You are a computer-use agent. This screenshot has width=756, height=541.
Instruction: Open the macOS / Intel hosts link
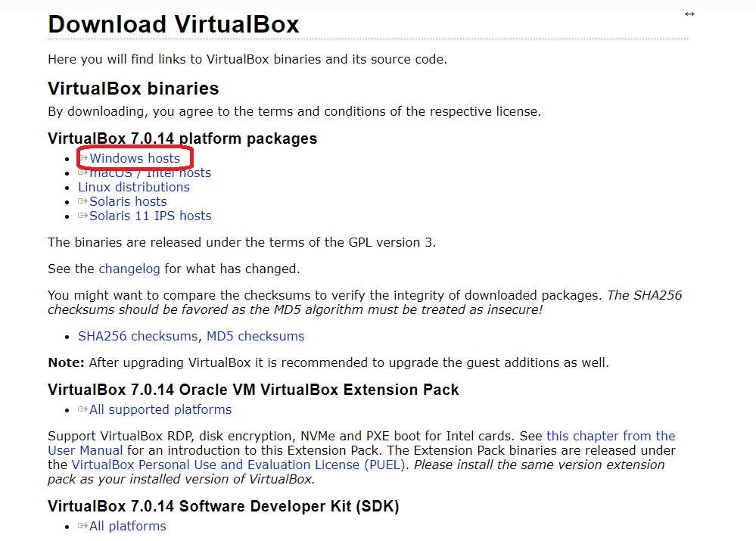pyautogui.click(x=150, y=173)
